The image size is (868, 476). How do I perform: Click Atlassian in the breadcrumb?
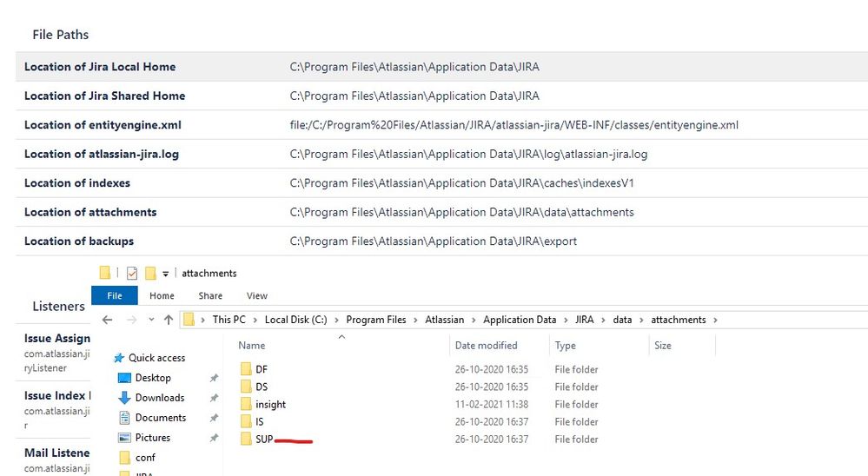(445, 320)
